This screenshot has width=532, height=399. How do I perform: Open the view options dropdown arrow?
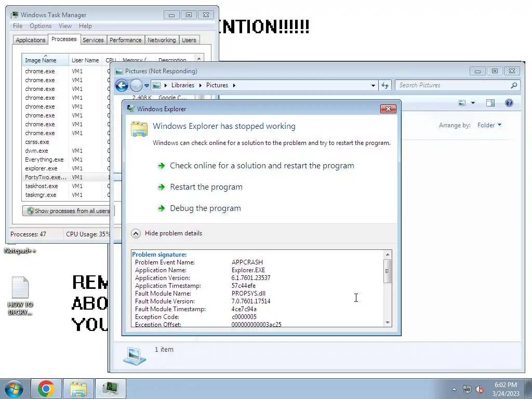coord(473,103)
